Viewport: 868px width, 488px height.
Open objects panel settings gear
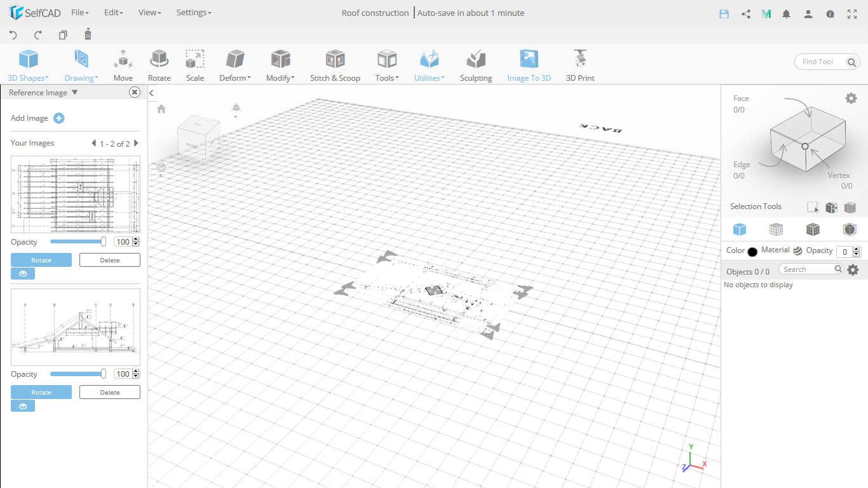pos(853,270)
